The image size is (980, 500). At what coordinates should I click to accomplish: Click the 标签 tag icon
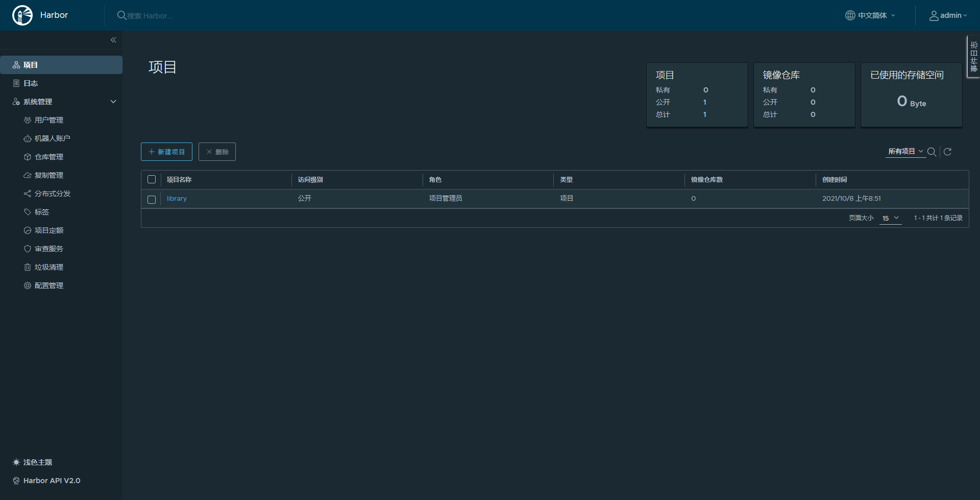[28, 212]
